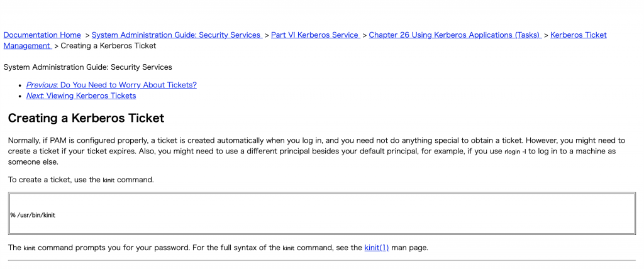The height and width of the screenshot is (269, 644).
Task: Go to Previous: Do You Need to Worry About Tickets?
Action: [x=111, y=85]
